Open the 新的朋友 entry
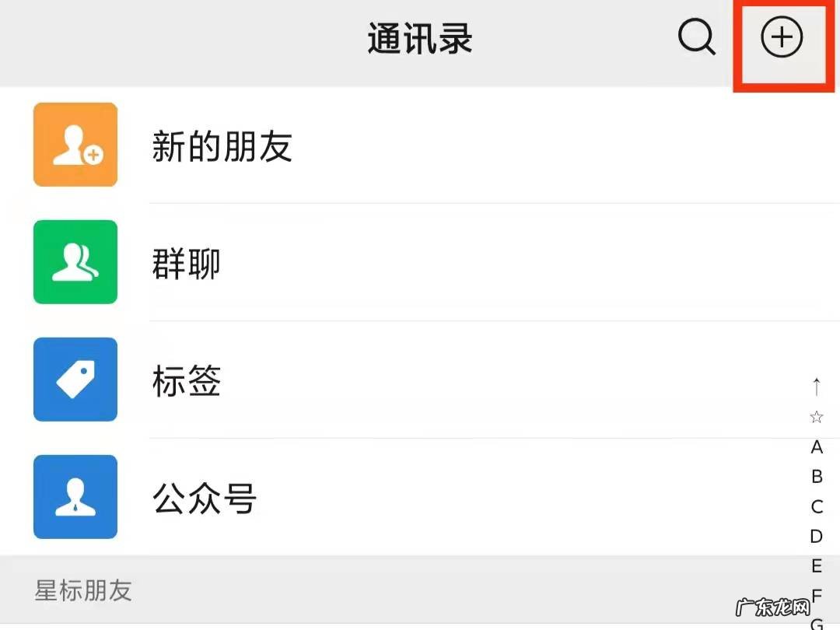 pyautogui.click(x=222, y=148)
